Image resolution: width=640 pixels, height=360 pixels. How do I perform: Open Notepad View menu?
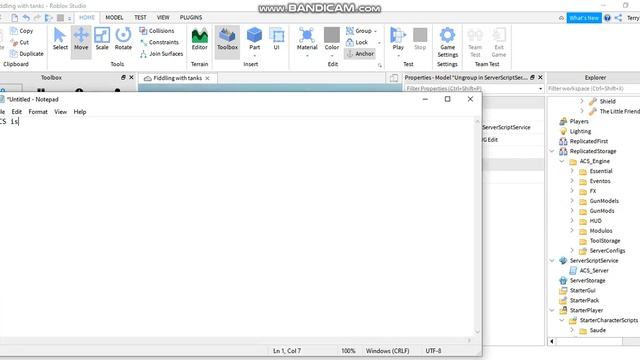tap(60, 111)
